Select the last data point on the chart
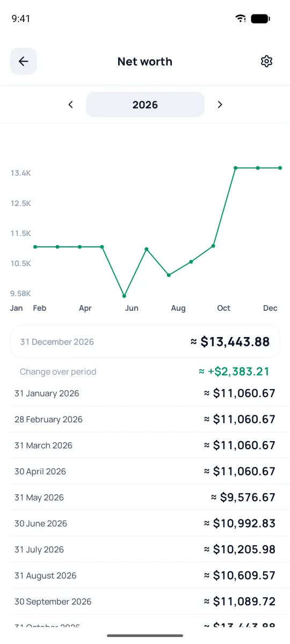The width and height of the screenshot is (290, 644). tap(280, 168)
